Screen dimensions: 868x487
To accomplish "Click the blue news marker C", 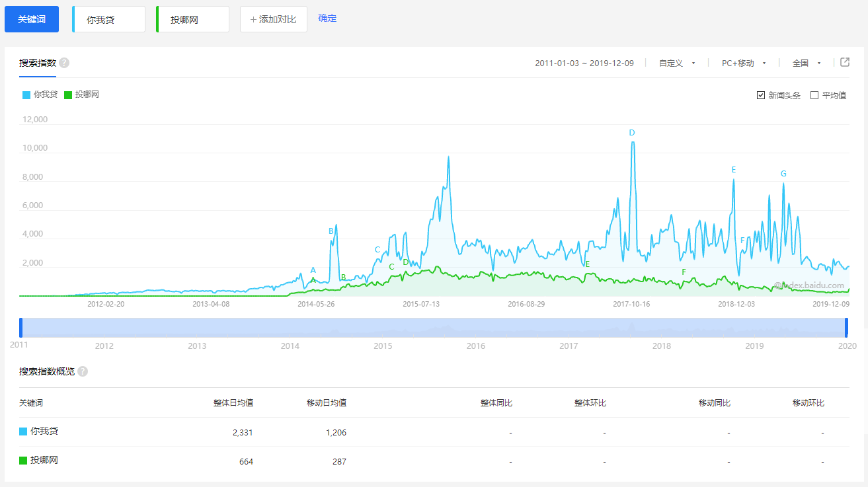I will click(x=377, y=250).
